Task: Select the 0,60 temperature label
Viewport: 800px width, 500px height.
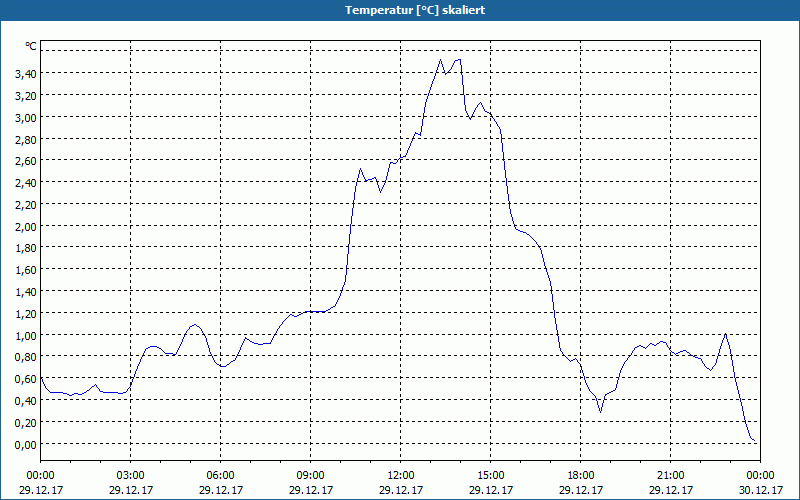Action: coord(26,379)
